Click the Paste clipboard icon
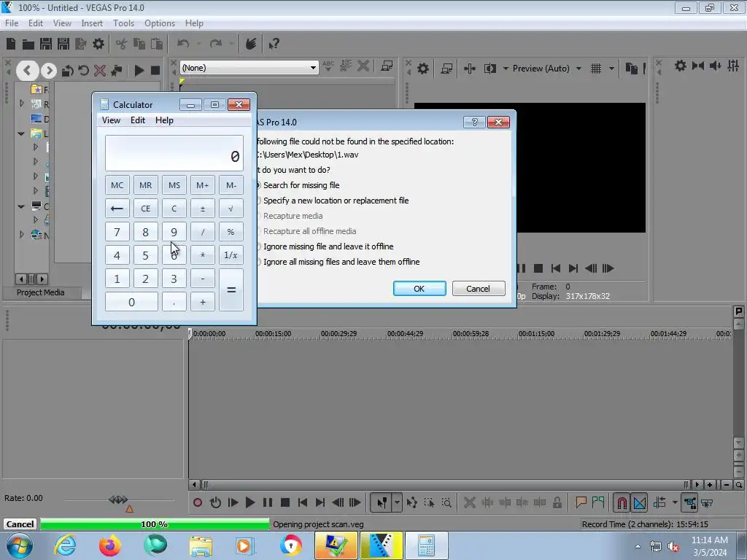Image resolution: width=747 pixels, height=560 pixels. click(156, 44)
